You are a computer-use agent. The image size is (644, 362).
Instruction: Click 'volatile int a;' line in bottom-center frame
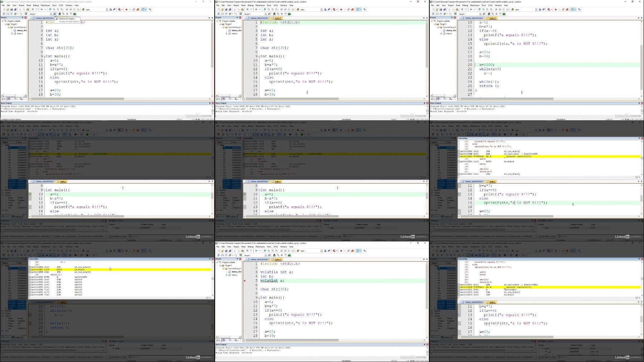point(276,272)
